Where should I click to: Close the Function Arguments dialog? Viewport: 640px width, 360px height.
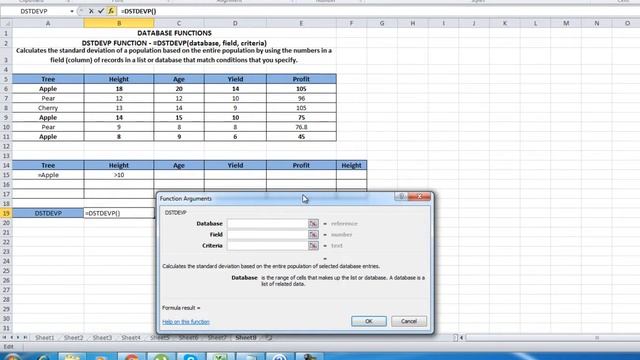point(419,197)
